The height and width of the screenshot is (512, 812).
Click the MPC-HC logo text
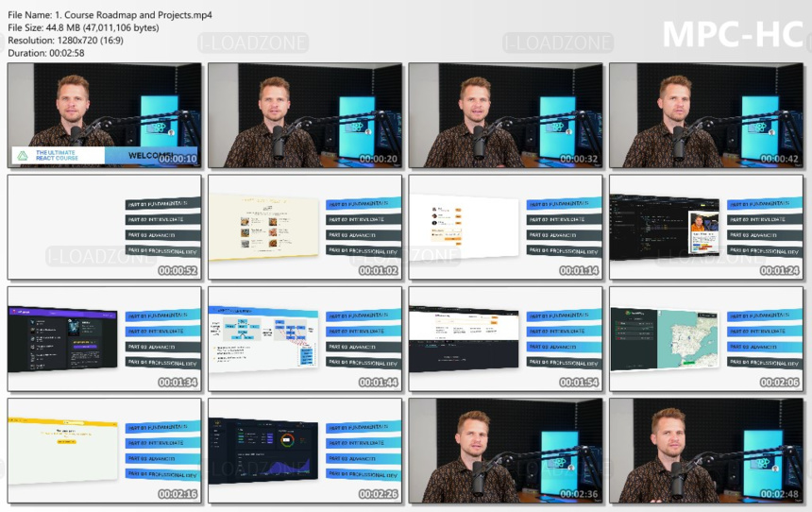coord(733,35)
